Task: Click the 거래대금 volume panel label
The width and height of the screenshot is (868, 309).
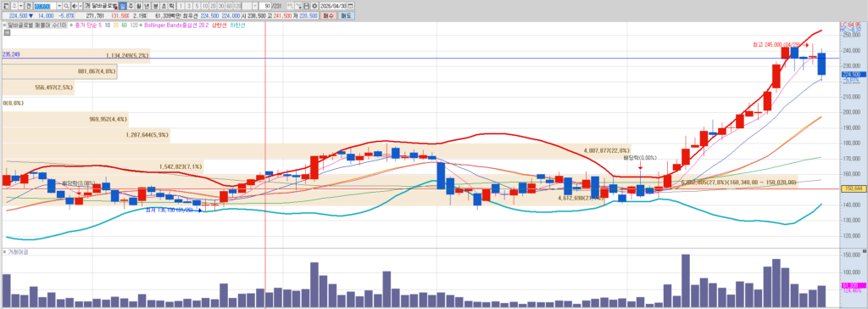Action: 19,252
